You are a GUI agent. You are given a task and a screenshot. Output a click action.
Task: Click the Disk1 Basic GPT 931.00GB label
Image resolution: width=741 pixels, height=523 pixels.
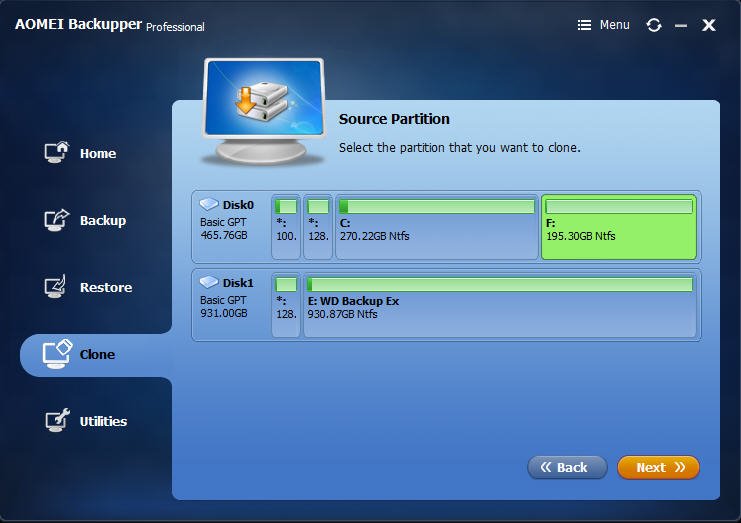(227, 298)
